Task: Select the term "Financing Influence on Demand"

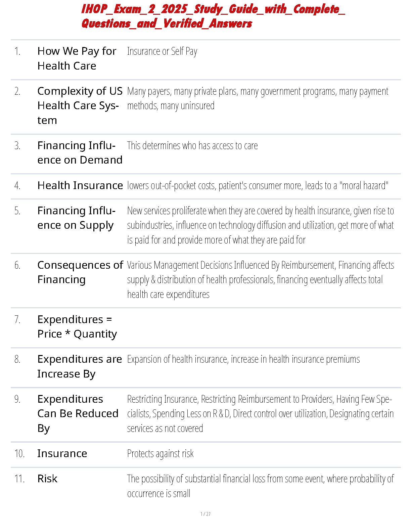Action: (x=80, y=153)
